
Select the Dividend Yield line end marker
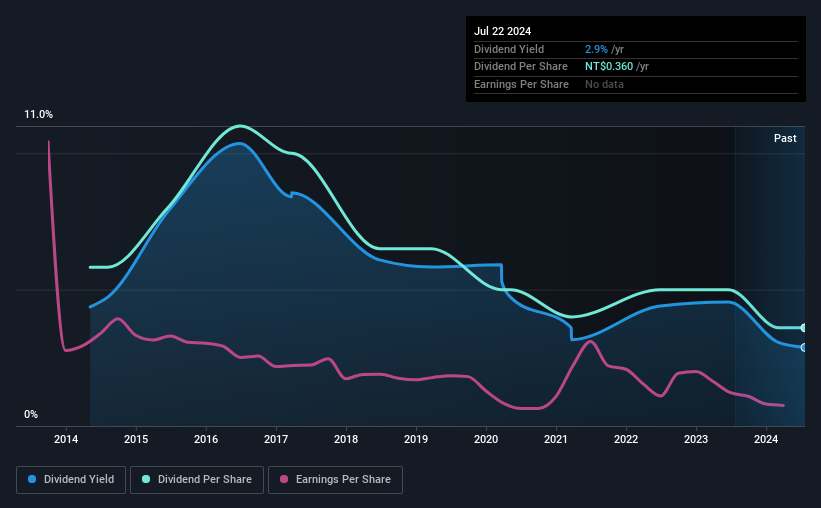pos(804,347)
